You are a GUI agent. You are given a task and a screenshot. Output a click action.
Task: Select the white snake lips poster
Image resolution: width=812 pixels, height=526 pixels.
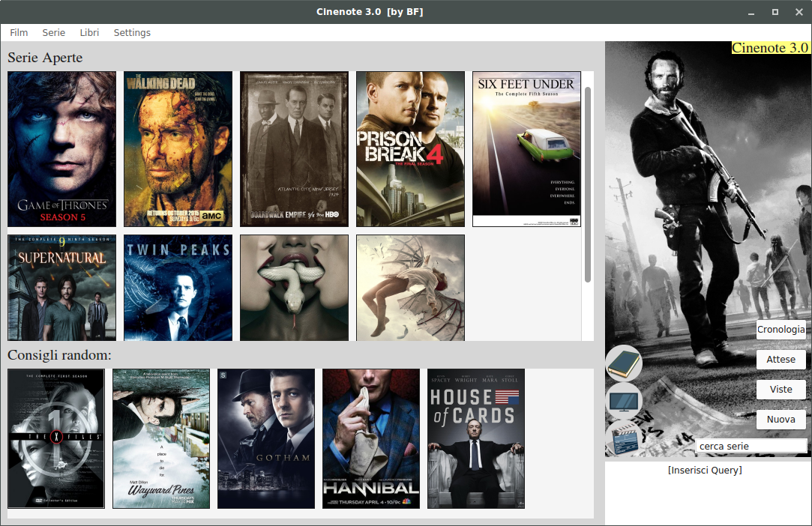pyautogui.click(x=294, y=288)
